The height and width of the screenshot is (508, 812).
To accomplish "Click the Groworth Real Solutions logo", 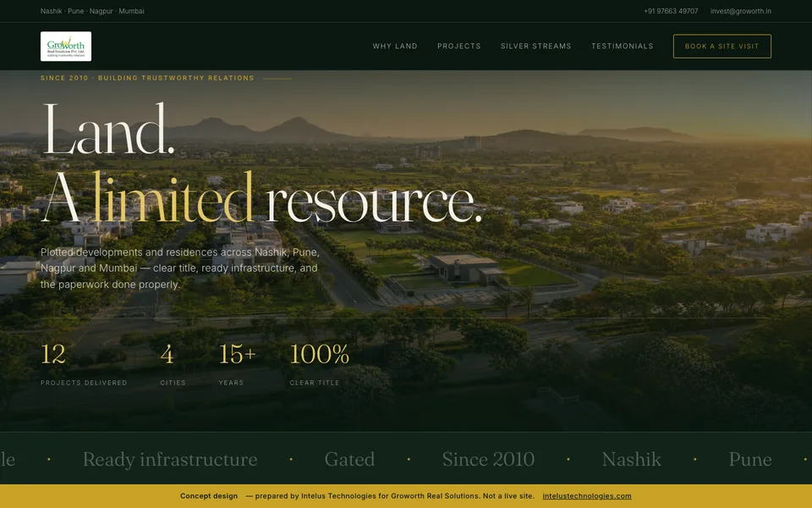I will coord(66,46).
